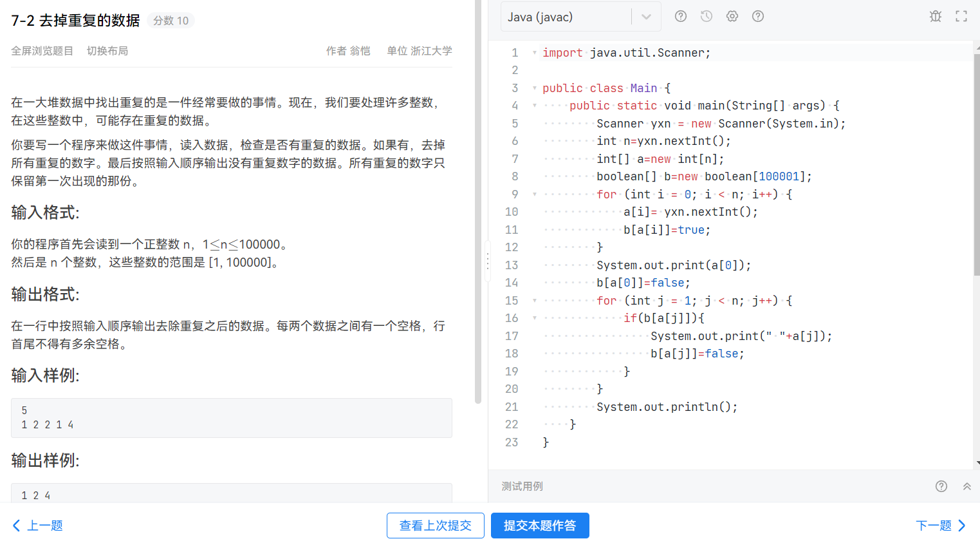Switch the code editor to fullscreen
The width and height of the screenshot is (980, 541).
pos(961,17)
